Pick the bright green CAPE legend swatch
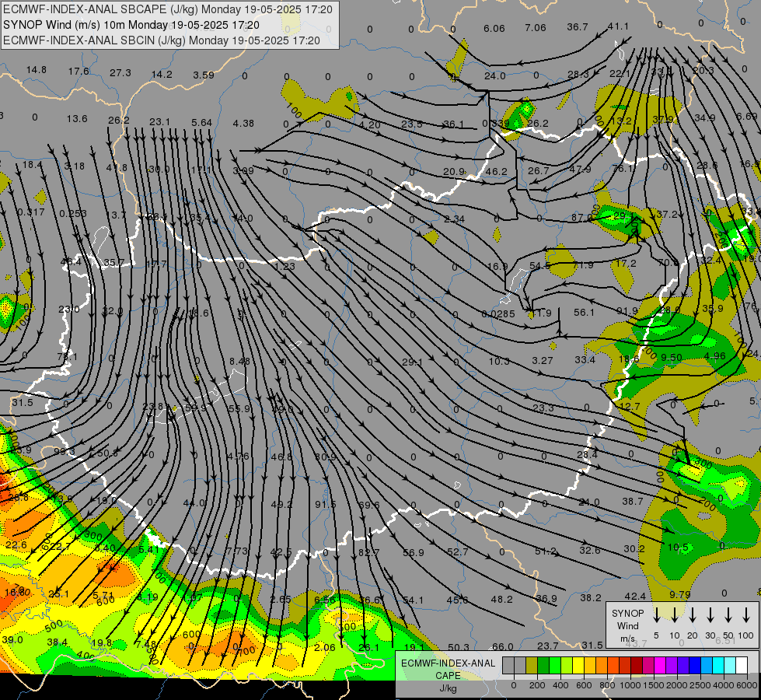 [x=555, y=665]
